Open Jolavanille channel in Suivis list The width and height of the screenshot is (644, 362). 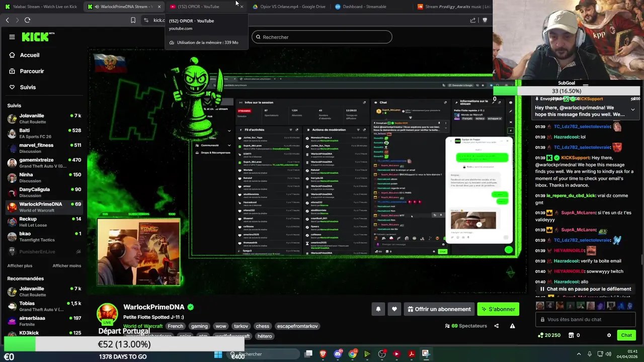pos(44,119)
